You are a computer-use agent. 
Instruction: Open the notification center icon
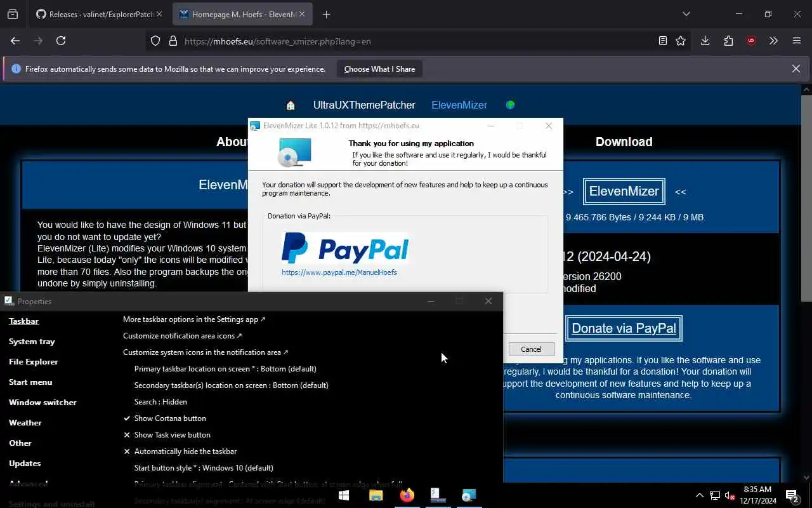(x=792, y=495)
